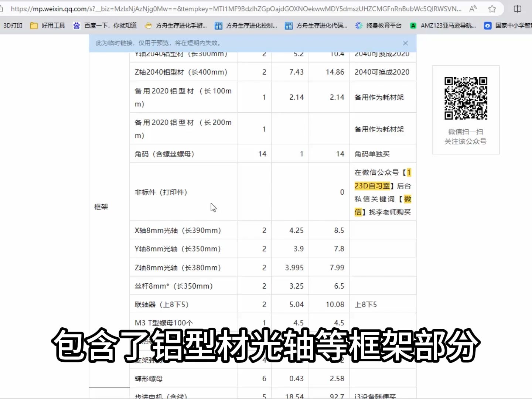Click the 角码单独买 remark cell
Viewport: 532px width, 399px height.
point(383,154)
